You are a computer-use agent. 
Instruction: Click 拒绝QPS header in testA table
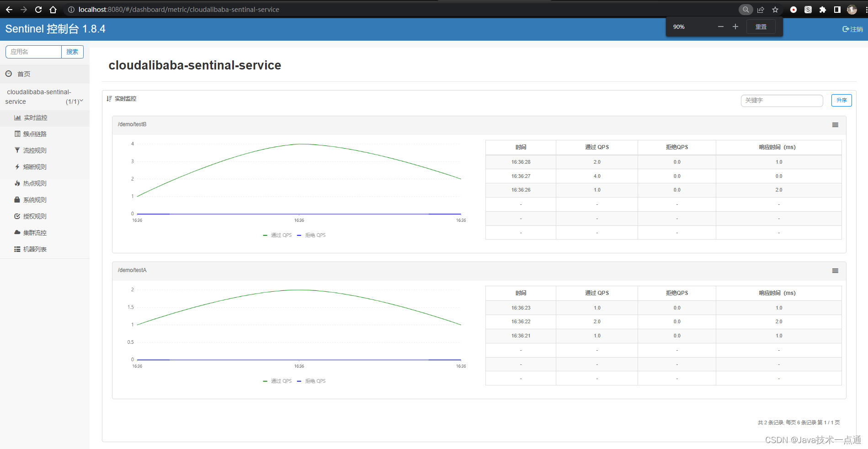[677, 293]
